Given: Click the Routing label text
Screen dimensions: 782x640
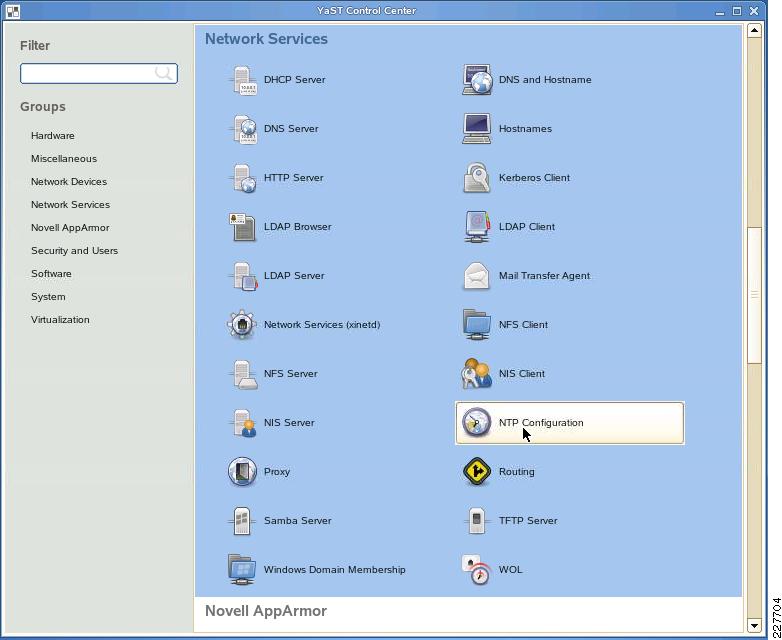Looking at the screenshot, I should [x=517, y=471].
